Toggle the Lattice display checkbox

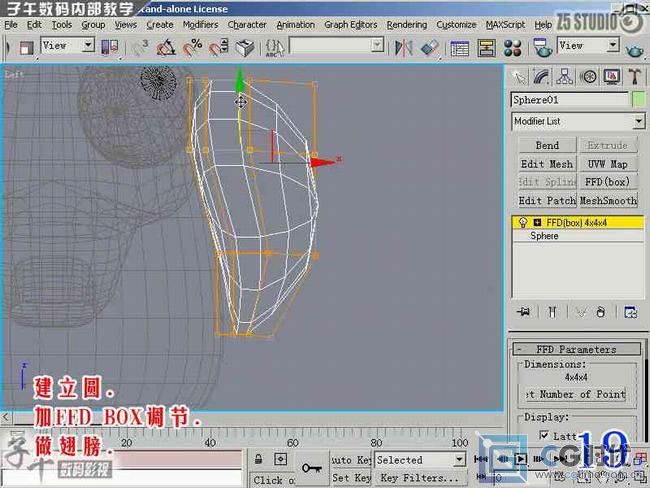point(544,435)
